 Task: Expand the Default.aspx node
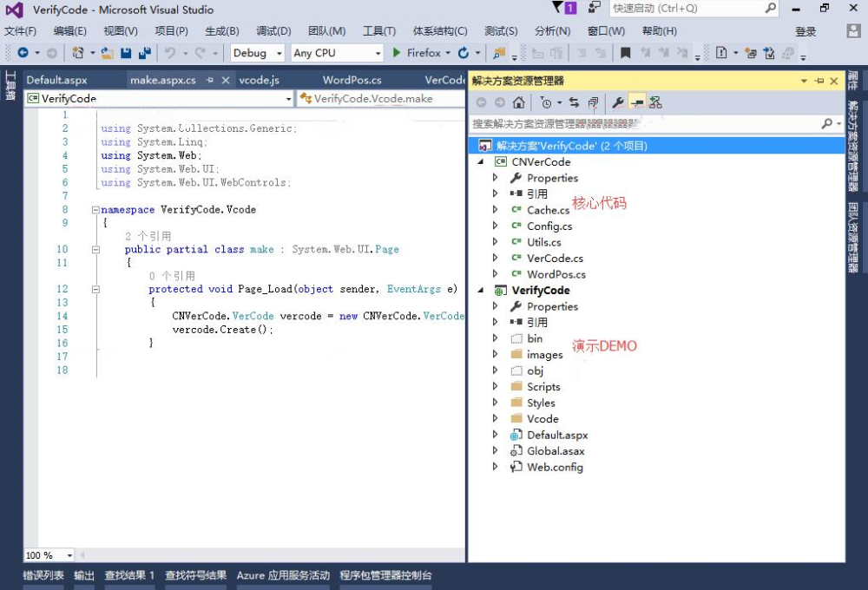click(x=495, y=435)
